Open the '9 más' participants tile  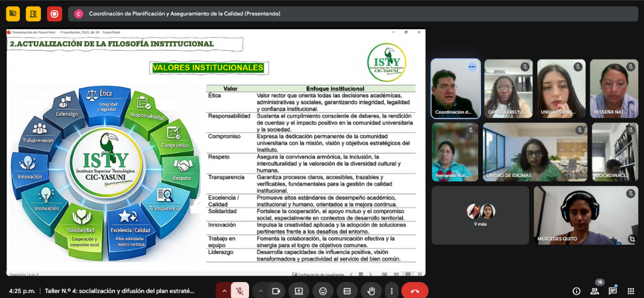[480, 215]
